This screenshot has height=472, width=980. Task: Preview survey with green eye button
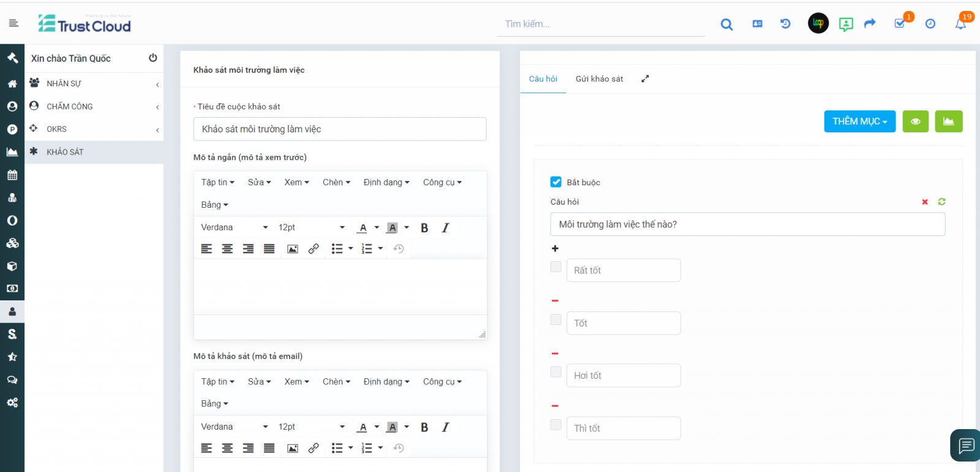coord(915,121)
